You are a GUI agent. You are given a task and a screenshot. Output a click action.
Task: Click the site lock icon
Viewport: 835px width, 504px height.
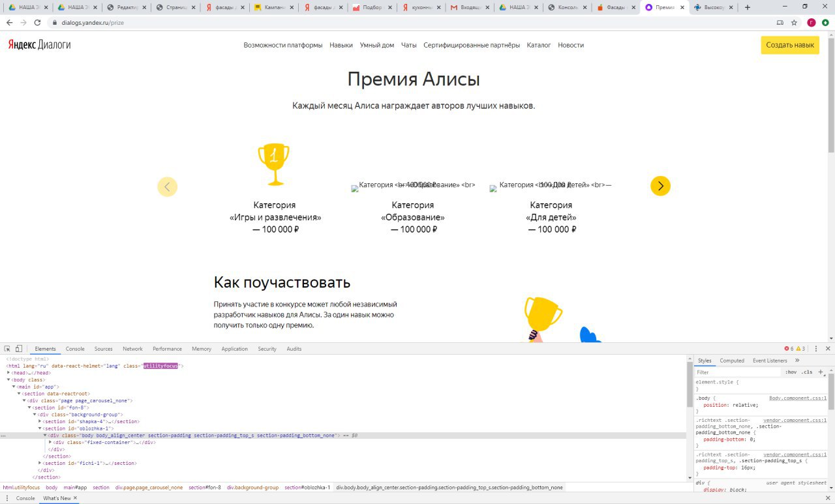(x=55, y=22)
